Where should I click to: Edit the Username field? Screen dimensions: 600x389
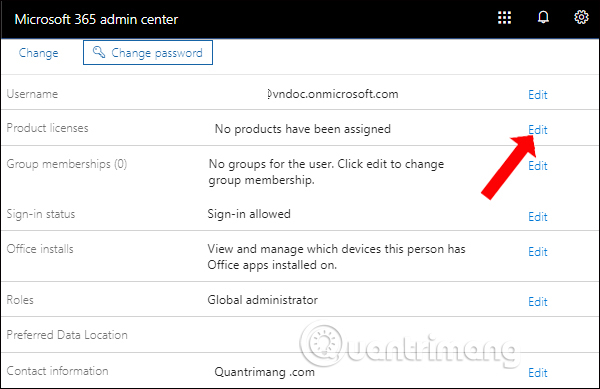point(538,94)
